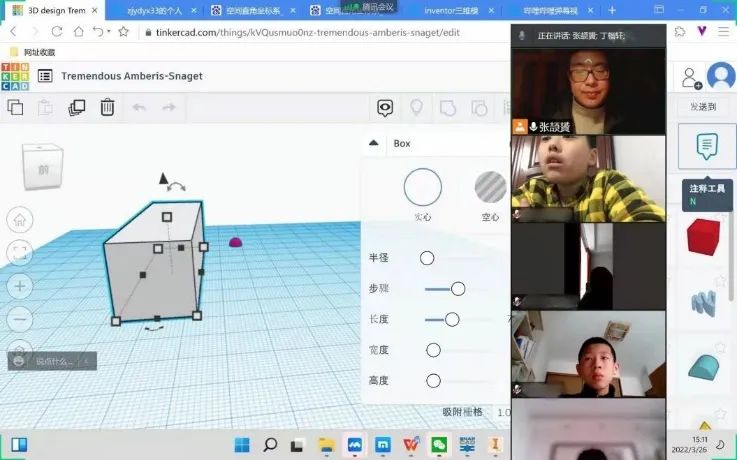This screenshot has height=460, width=737.
Task: Click the Home view button
Action: point(20,220)
